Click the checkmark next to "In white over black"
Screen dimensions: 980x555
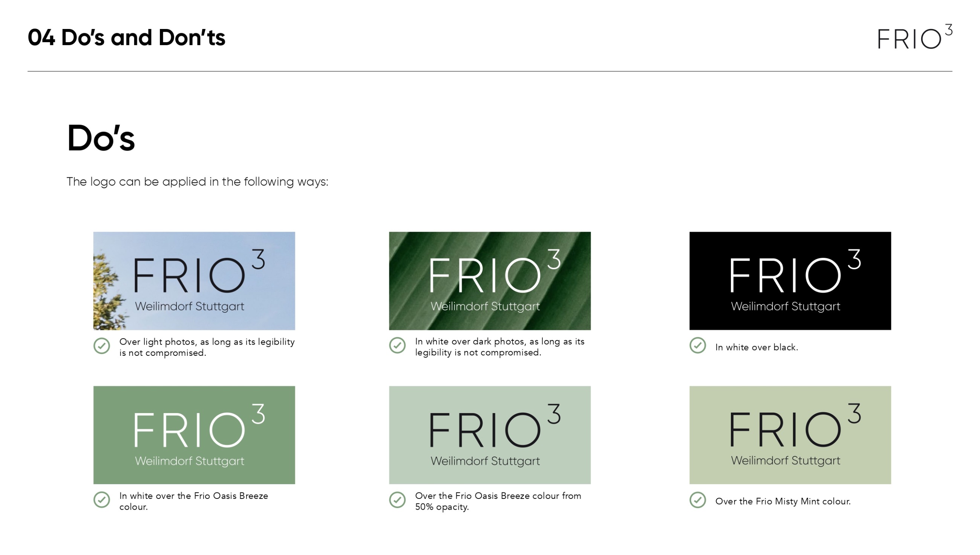tap(697, 345)
